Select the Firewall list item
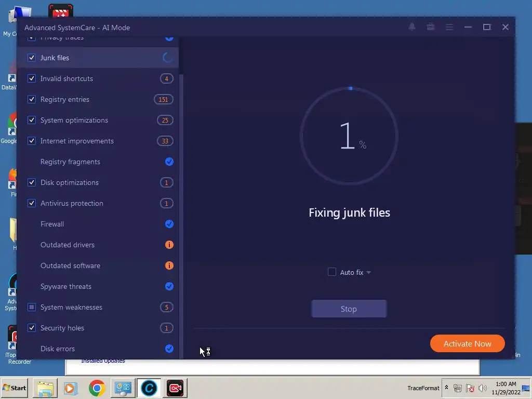This screenshot has width=532, height=399. point(52,224)
